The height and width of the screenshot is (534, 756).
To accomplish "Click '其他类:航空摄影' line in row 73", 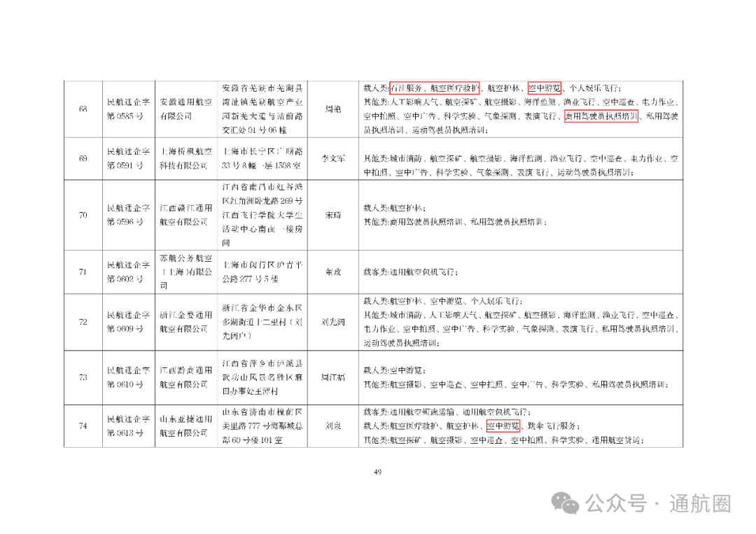I will coord(515,384).
